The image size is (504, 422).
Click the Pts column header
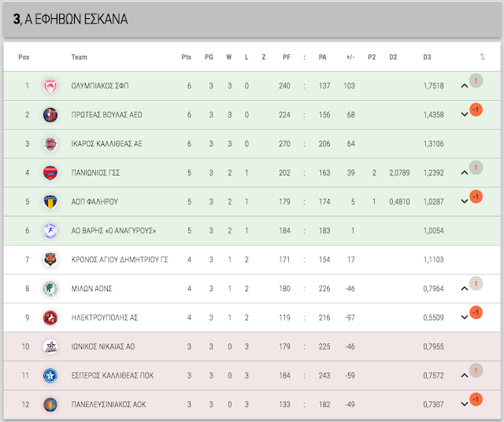(186, 57)
